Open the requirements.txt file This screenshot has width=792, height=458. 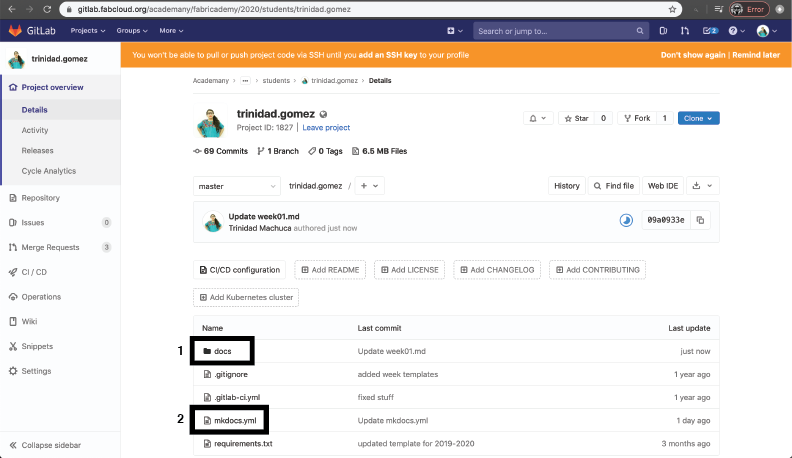click(x=243, y=443)
